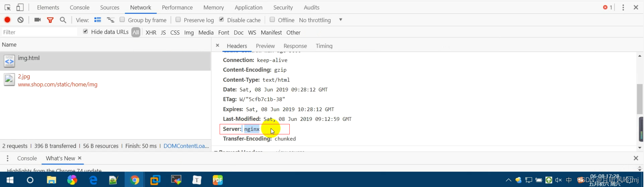Open the Audits tab
This screenshot has width=644, height=187.
click(312, 7)
